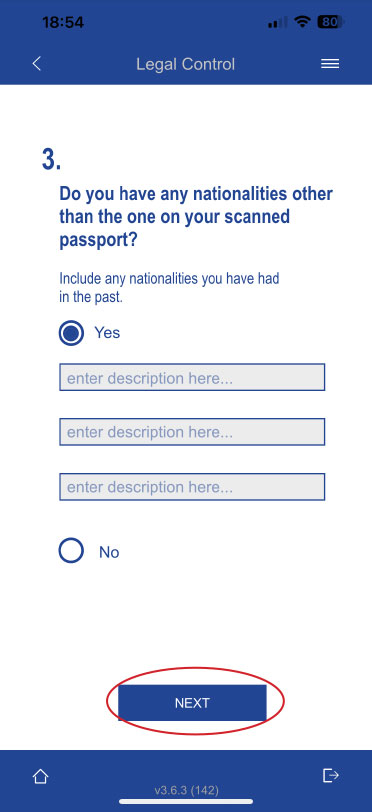
Task: Tap the home icon in bottom bar
Action: pyautogui.click(x=40, y=776)
